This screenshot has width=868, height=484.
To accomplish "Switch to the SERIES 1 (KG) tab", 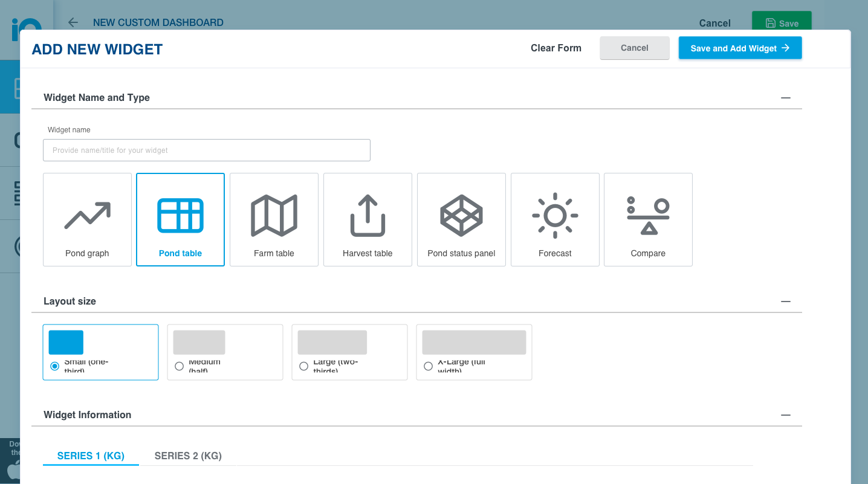I will 91,456.
